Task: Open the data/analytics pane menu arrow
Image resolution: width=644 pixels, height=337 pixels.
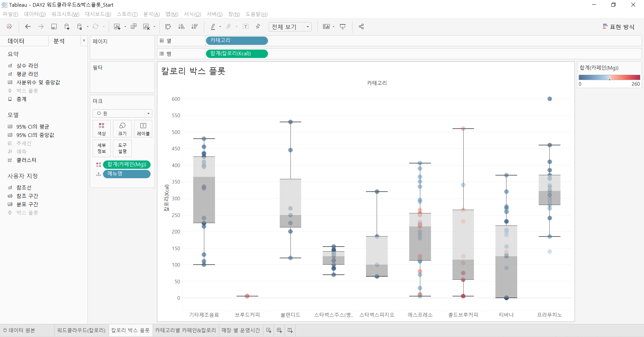Action: pos(84,41)
